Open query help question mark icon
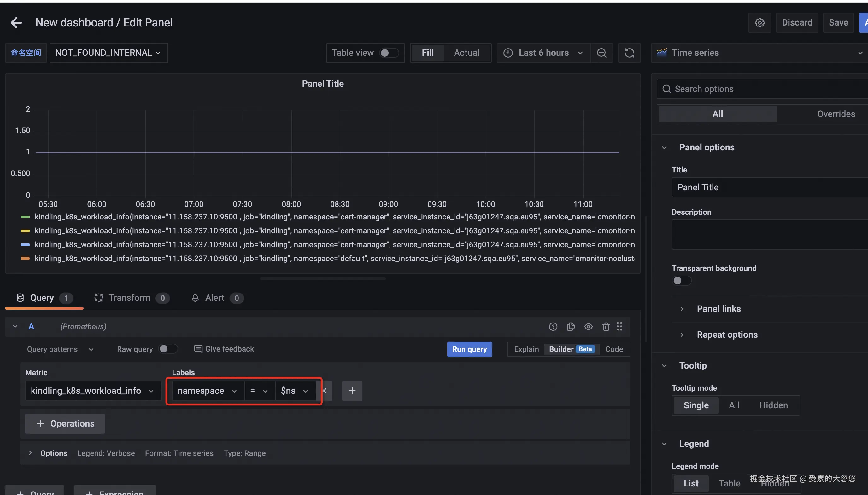 tap(553, 327)
